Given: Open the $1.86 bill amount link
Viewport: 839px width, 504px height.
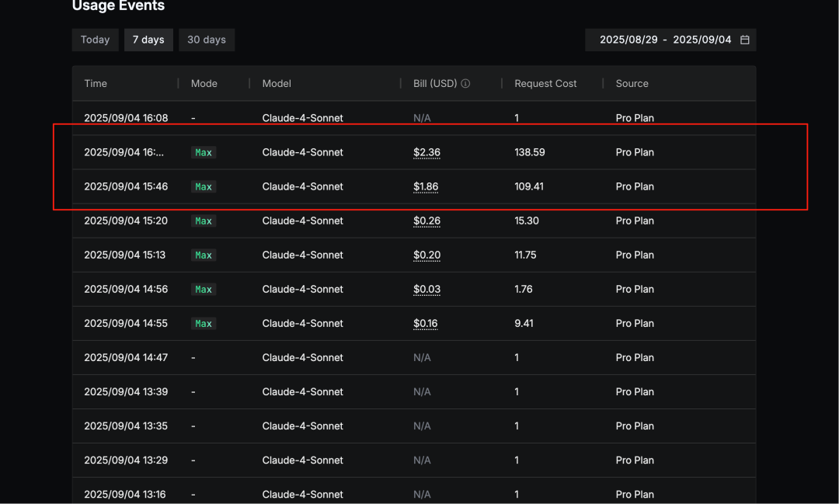Looking at the screenshot, I should (426, 187).
